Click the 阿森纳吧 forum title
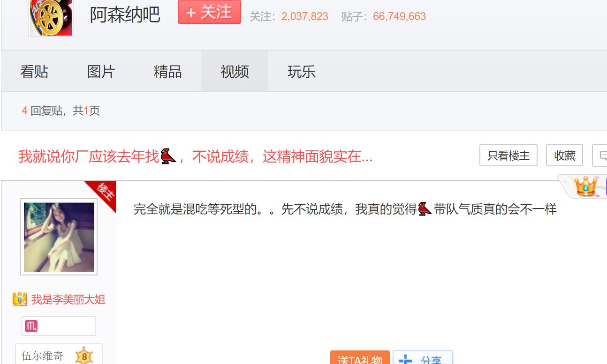 click(x=125, y=15)
